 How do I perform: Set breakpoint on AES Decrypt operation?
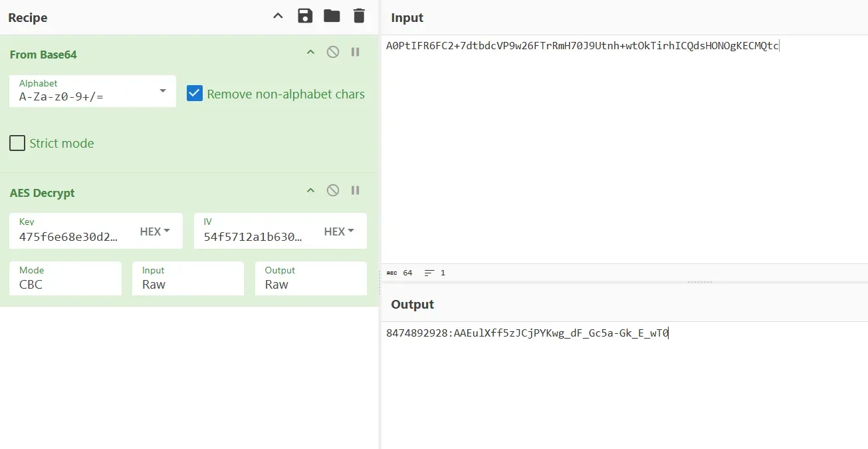click(356, 190)
